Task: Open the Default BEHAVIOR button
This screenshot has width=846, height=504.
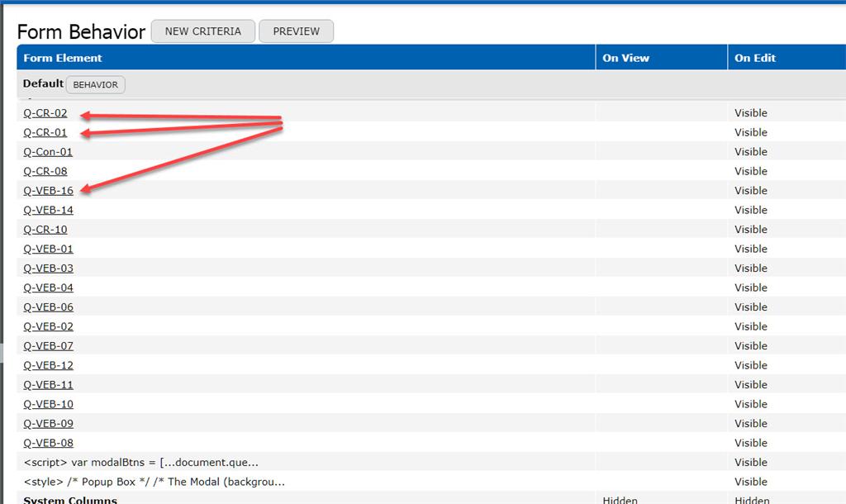Action: 96,84
